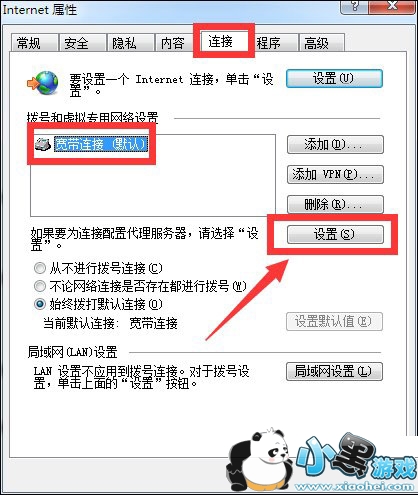Select 不论网络连接是否存在都进行拨号 option

(x=40, y=286)
